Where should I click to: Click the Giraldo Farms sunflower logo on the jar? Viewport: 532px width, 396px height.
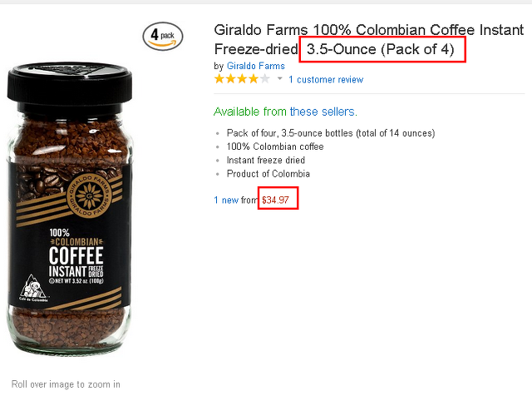pyautogui.click(x=89, y=196)
